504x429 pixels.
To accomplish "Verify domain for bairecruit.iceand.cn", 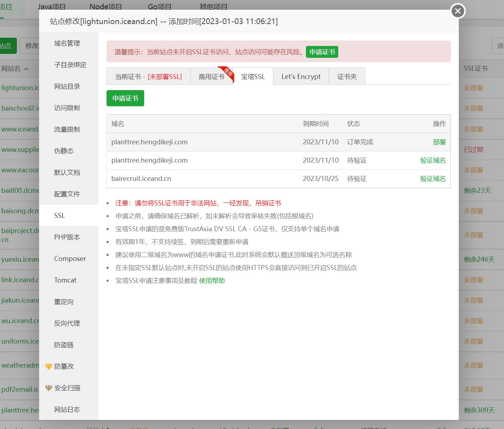I will [433, 179].
